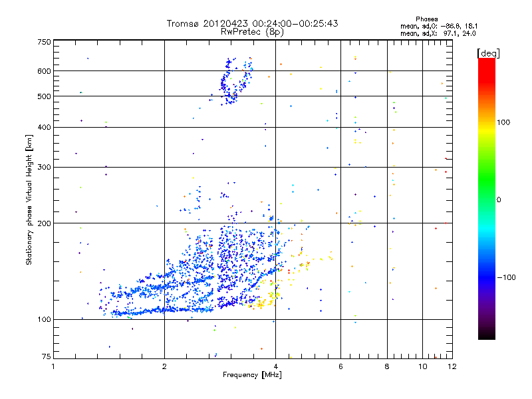Click the x-axis tick label '12'

pyautogui.click(x=452, y=367)
